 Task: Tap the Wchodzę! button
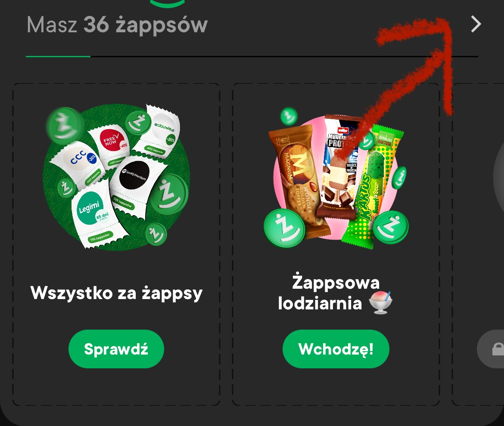tap(336, 349)
